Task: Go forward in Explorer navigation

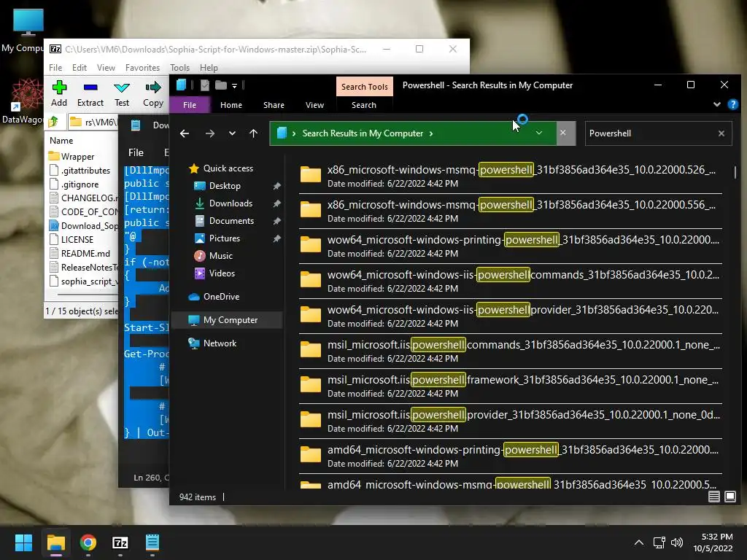Action: click(209, 133)
